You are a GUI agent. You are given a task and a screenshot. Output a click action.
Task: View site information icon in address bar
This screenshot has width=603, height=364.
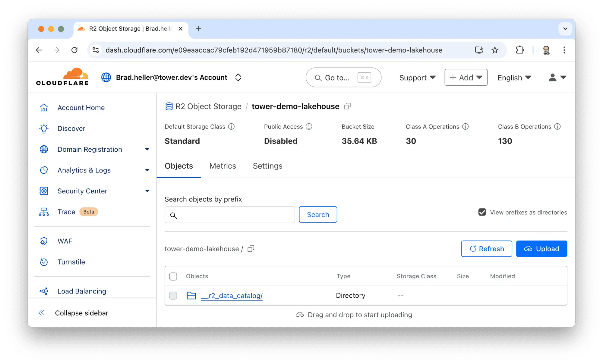(x=96, y=50)
